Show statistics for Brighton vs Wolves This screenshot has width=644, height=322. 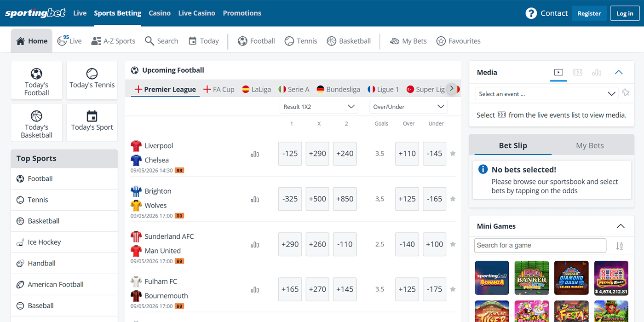255,199
